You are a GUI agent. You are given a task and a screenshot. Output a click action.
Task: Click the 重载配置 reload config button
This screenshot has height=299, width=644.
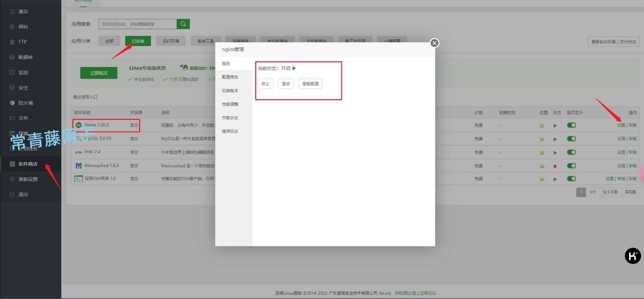[310, 84]
